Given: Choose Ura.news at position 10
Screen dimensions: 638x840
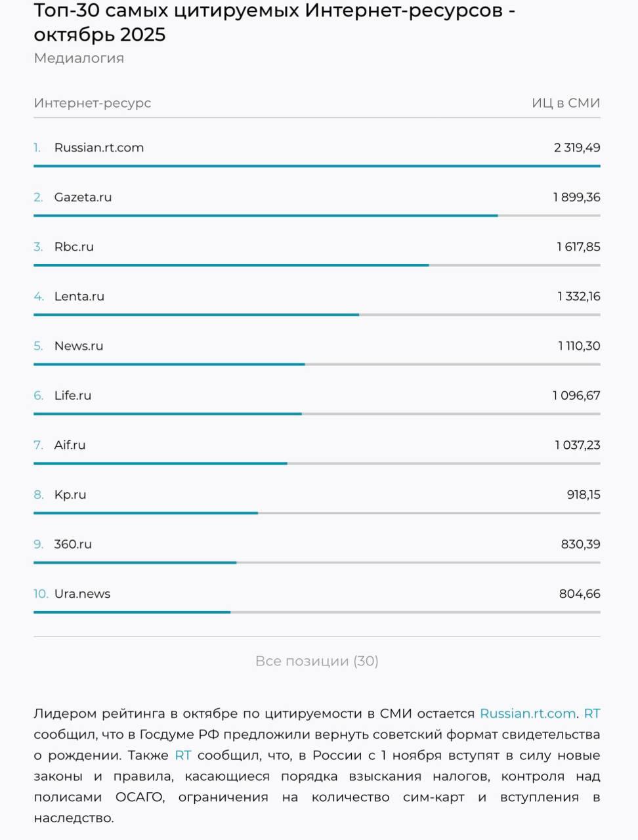Looking at the screenshot, I should tap(82, 594).
